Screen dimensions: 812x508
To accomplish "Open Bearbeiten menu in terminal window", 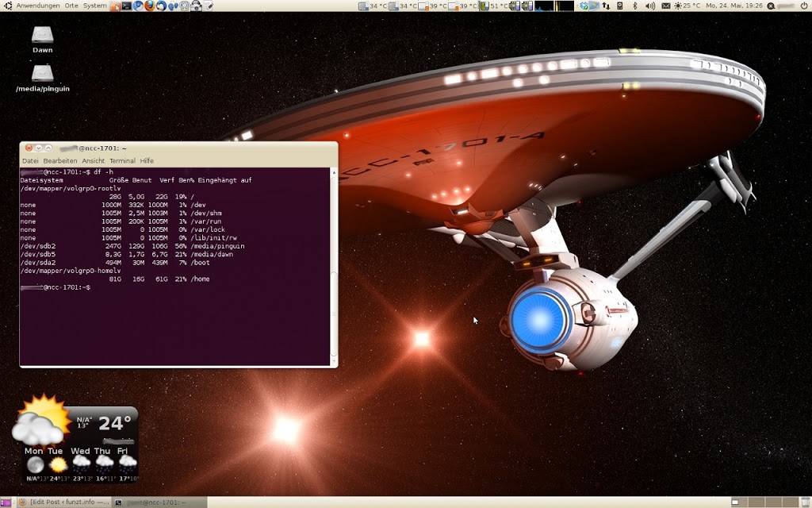I will (60, 160).
